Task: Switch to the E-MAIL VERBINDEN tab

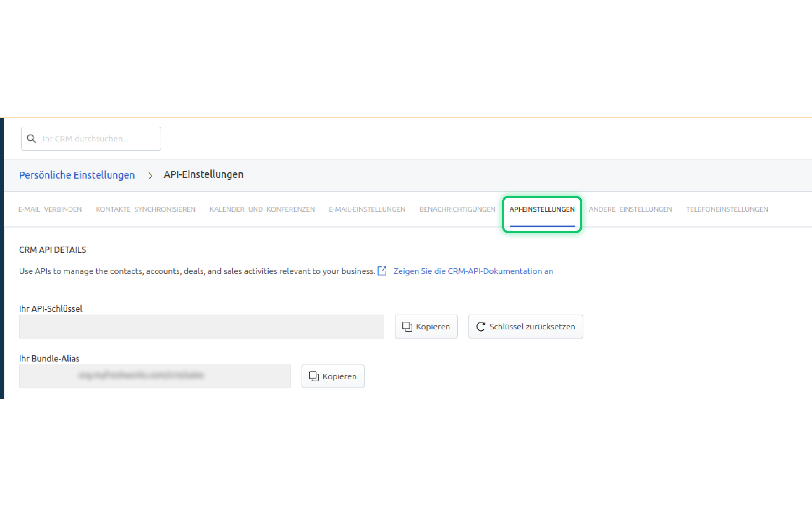Action: pos(50,209)
